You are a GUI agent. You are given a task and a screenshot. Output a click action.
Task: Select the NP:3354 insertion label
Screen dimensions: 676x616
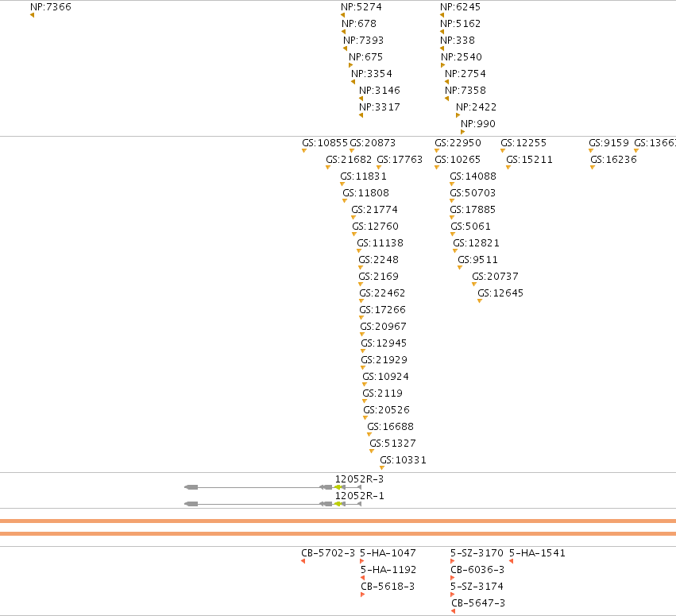372,74
